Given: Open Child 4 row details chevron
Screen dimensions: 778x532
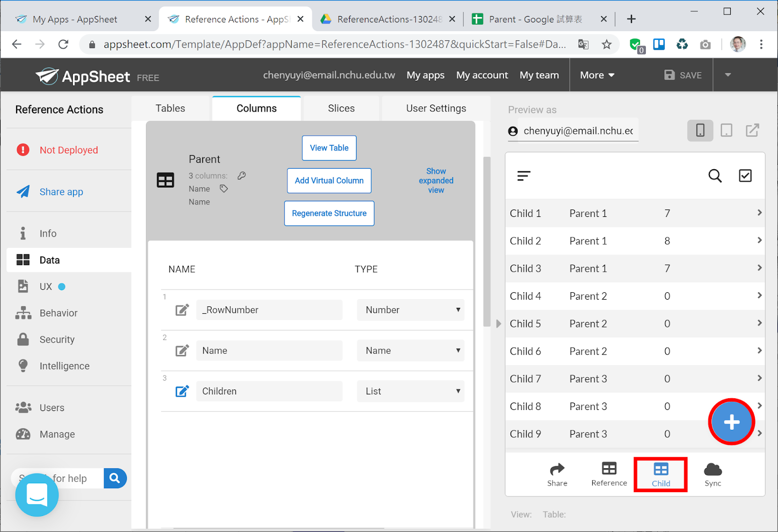Looking at the screenshot, I should (x=760, y=295).
